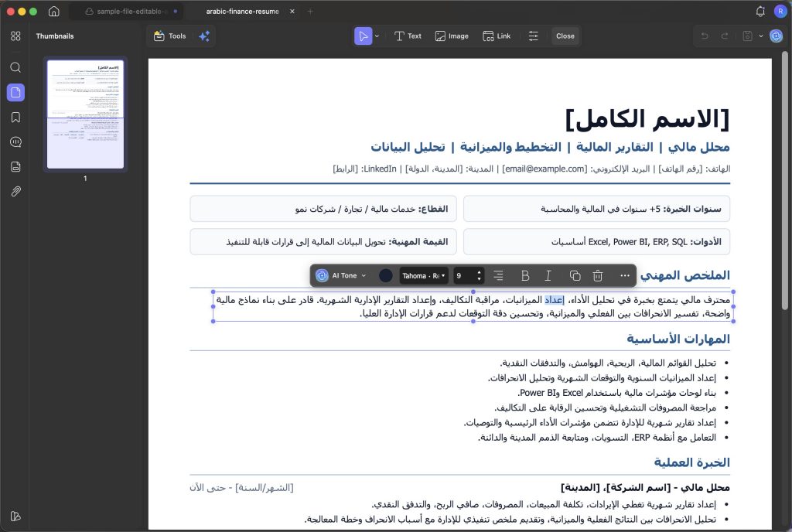
Task: Redo the last action
Action: click(x=724, y=36)
